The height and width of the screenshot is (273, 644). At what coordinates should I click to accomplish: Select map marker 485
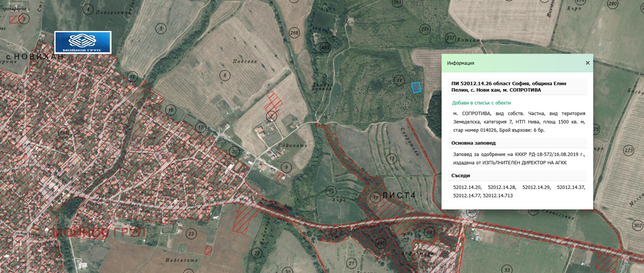tap(325, 48)
